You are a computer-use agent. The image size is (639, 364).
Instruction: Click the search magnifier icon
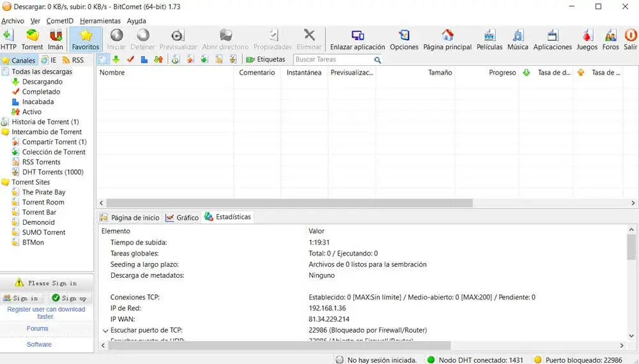tap(378, 60)
